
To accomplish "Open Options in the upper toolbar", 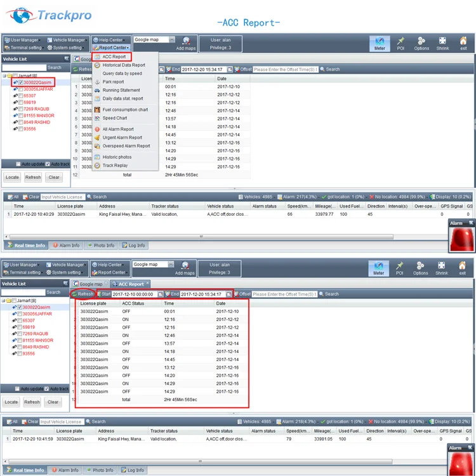I will pos(421,44).
